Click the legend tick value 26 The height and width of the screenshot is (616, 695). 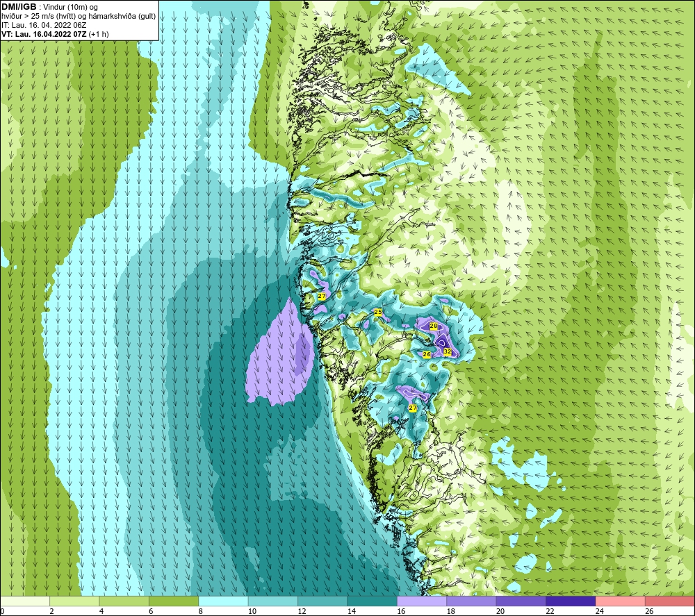(649, 611)
